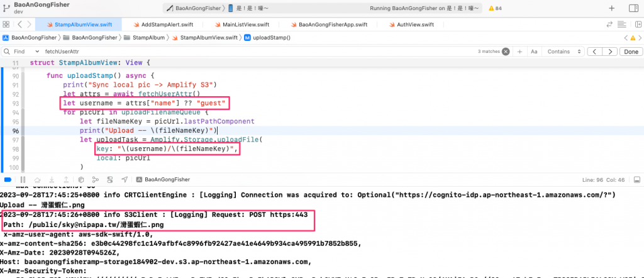The image size is (644, 278).
Task: Click the step into icon
Action: [52, 180]
